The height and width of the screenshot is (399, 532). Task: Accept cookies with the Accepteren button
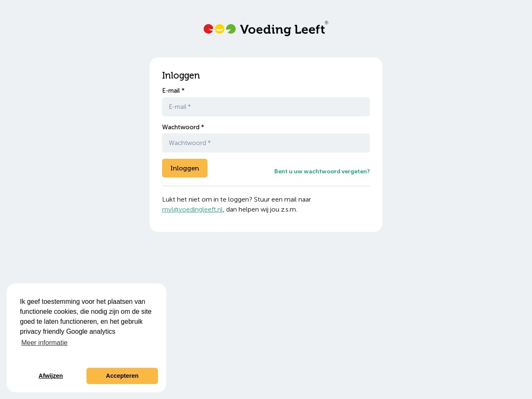pyautogui.click(x=122, y=376)
